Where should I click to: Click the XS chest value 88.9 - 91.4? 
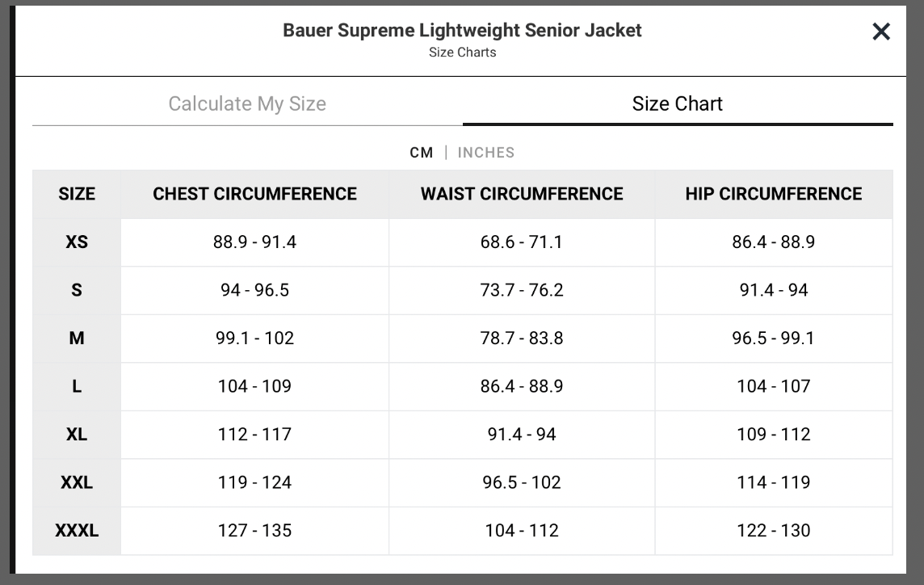254,242
